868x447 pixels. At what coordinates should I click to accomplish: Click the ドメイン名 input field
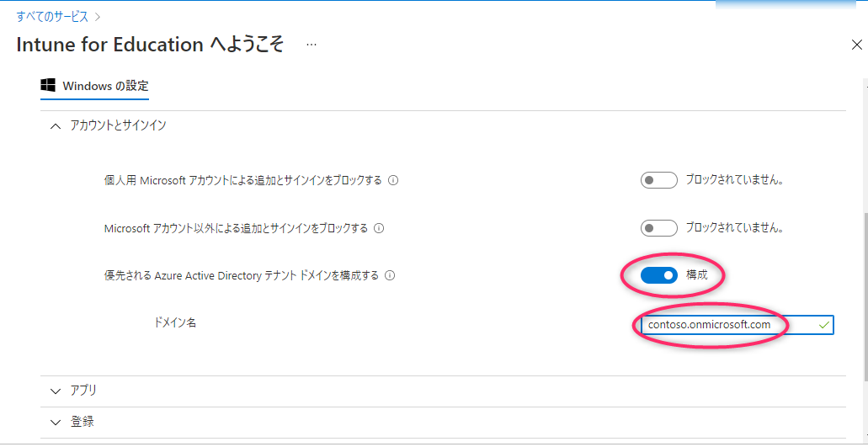[x=738, y=325]
